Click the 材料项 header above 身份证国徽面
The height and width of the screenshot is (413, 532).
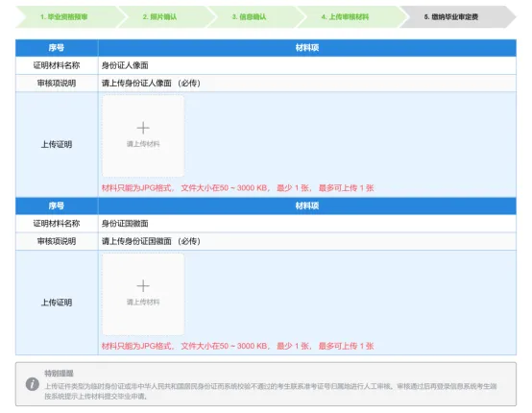coord(307,206)
